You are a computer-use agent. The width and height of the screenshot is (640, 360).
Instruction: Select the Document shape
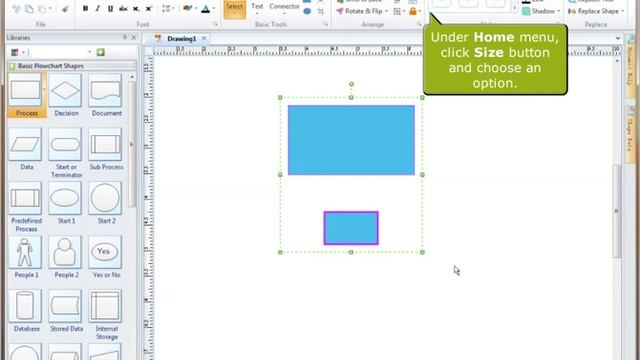(106, 96)
